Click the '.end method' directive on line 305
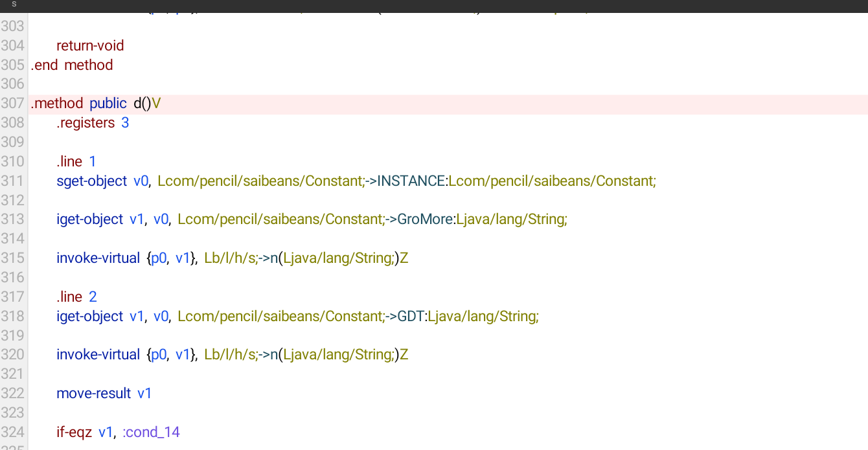This screenshot has width=868, height=450. click(x=72, y=65)
